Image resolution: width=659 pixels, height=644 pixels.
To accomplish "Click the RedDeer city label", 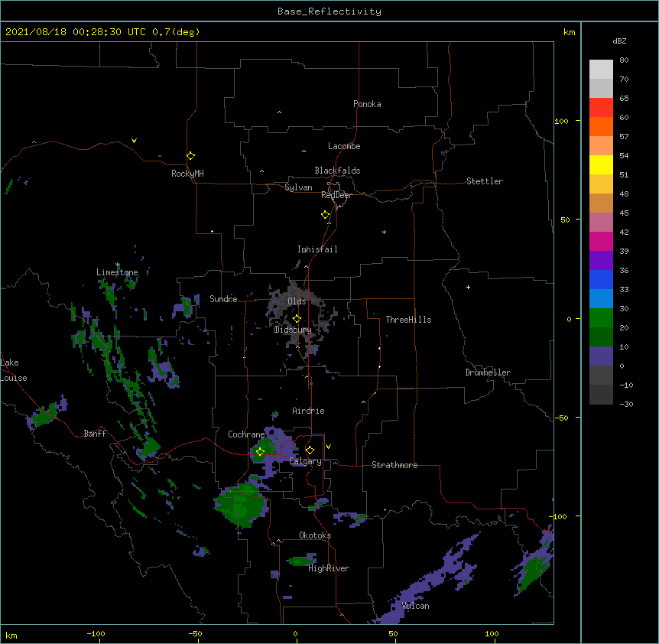I will 336,195.
